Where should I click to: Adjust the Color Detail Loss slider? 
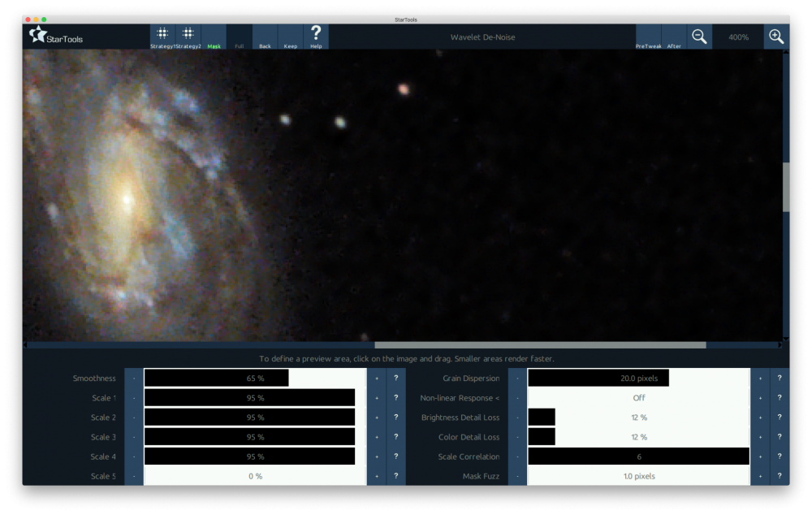coord(638,437)
